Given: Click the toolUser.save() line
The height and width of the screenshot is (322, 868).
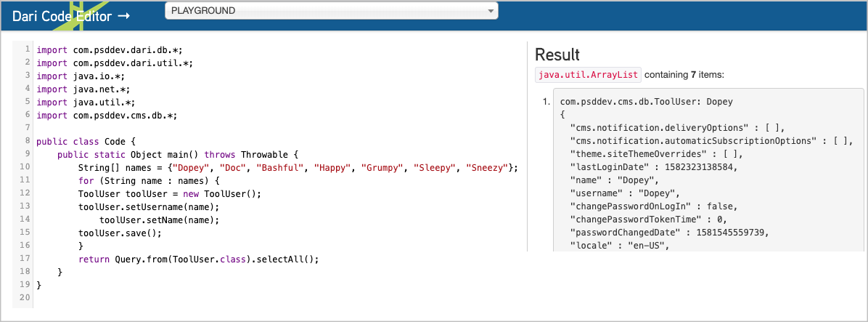Looking at the screenshot, I should pos(120,234).
